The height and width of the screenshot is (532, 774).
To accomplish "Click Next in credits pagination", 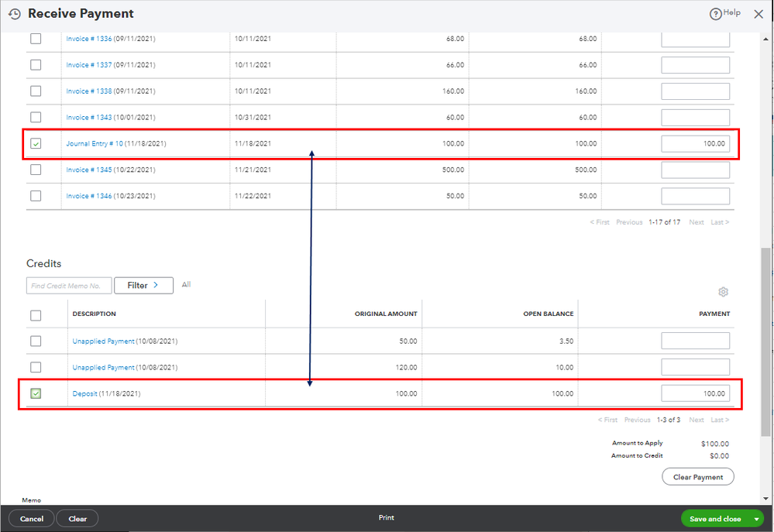I will [x=697, y=420].
